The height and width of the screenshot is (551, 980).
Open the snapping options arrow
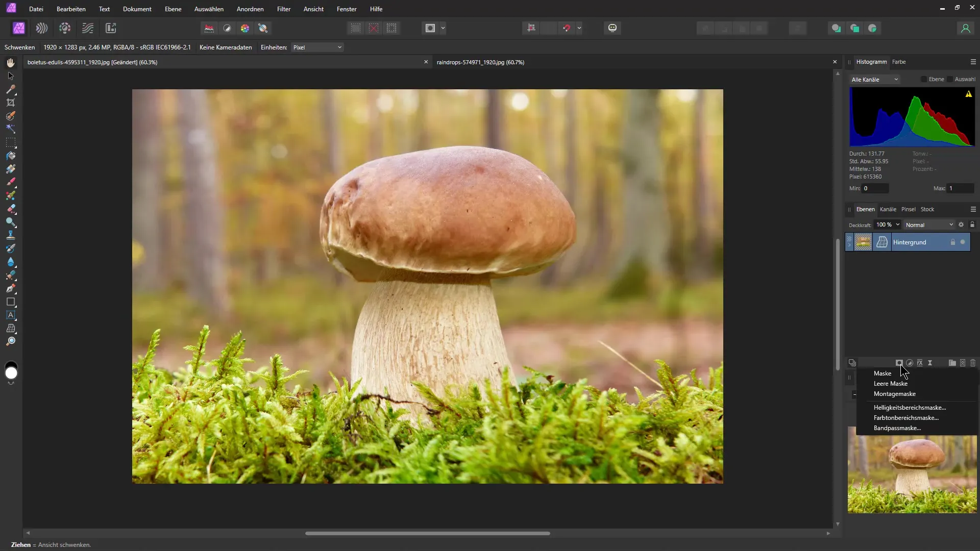point(579,28)
